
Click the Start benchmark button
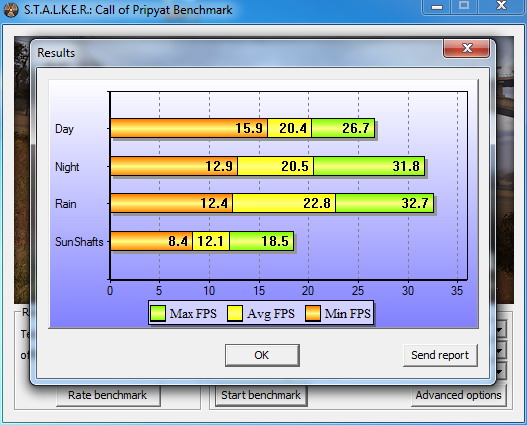(261, 395)
